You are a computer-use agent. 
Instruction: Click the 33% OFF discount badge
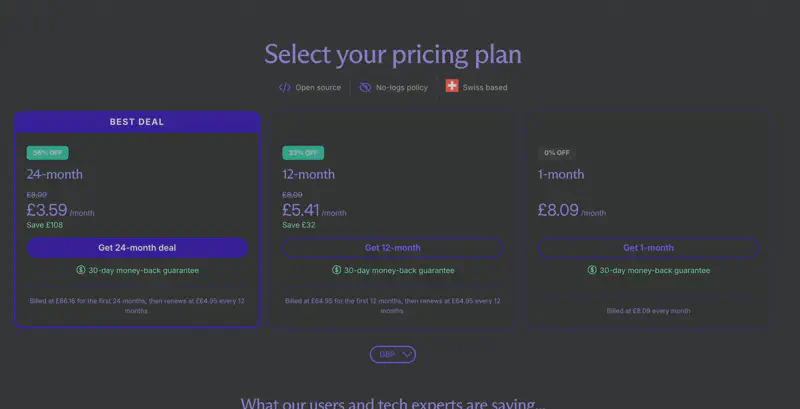click(303, 153)
